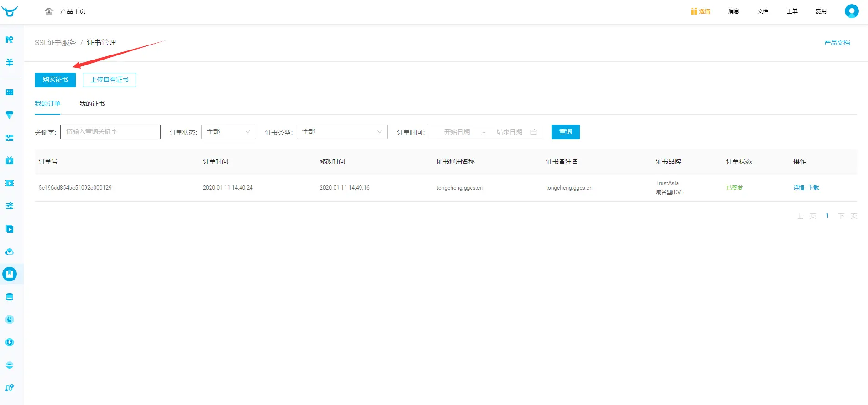Open the stacked play-square sidebar icon
Screen dimensions: 868x405
10,229
